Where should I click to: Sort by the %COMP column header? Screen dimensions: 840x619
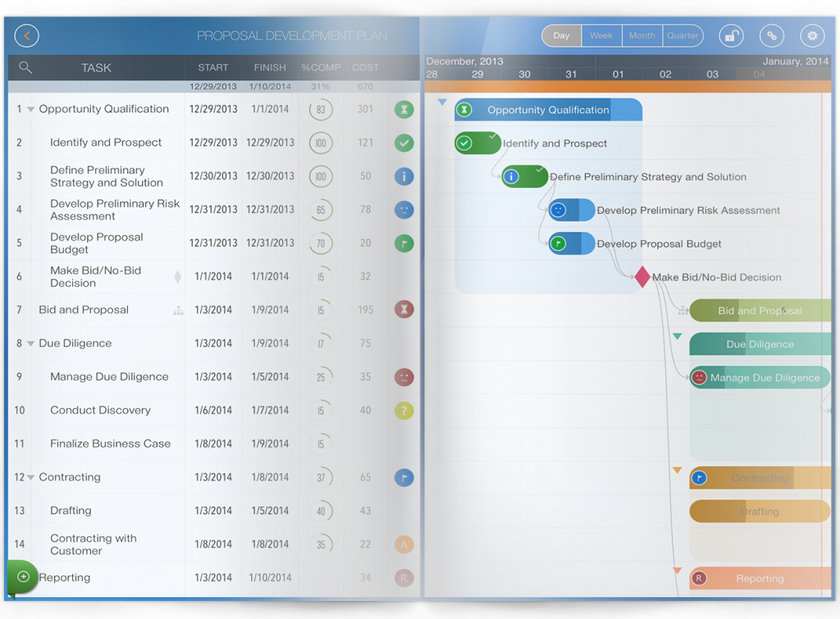(321, 67)
